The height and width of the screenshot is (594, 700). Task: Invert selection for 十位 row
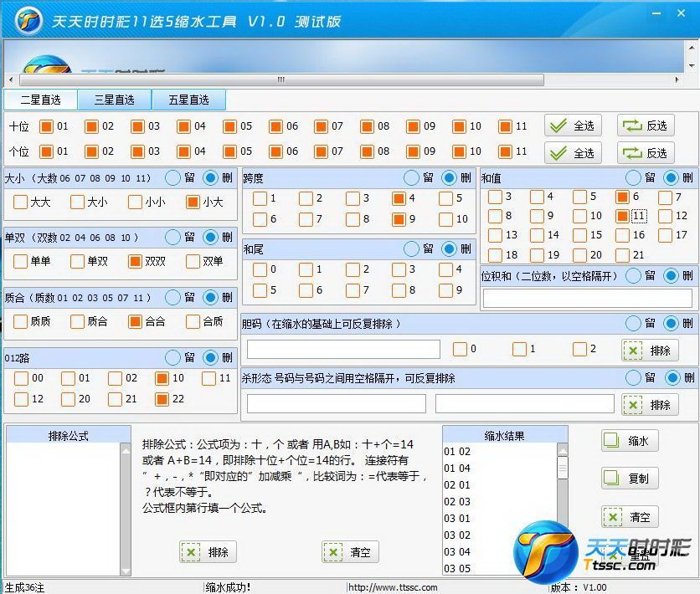click(x=646, y=125)
